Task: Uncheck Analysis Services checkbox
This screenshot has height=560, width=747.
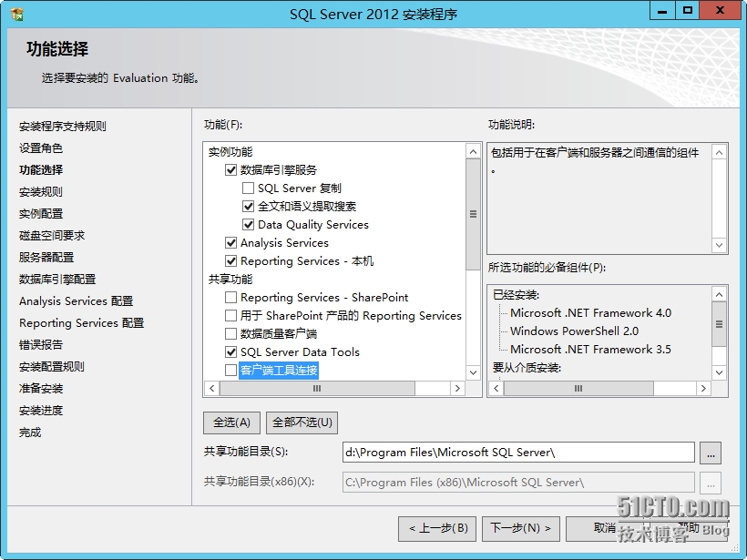Action: (x=230, y=243)
